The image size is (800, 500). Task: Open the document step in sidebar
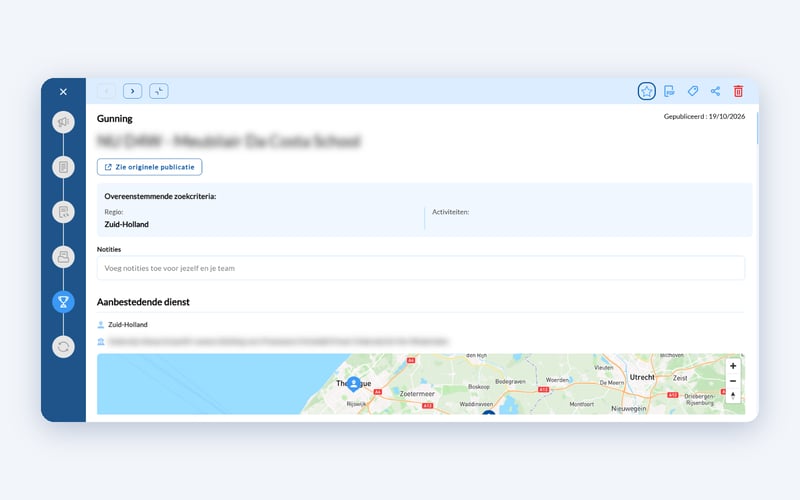(x=63, y=167)
